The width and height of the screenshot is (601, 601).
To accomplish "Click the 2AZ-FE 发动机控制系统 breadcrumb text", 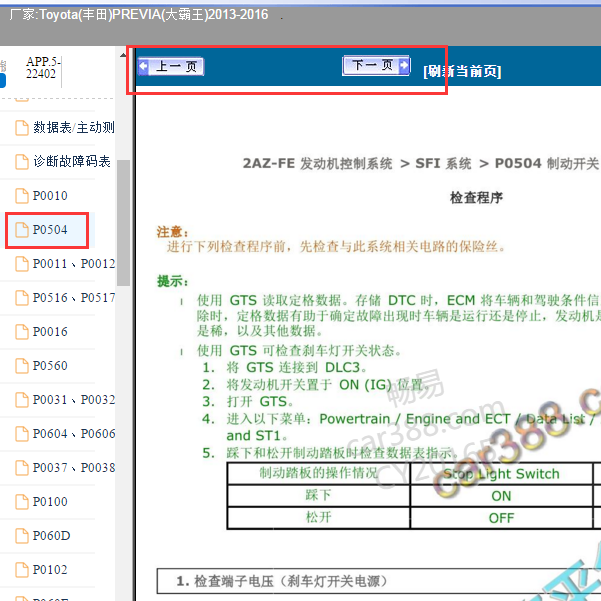I will (x=317, y=164).
